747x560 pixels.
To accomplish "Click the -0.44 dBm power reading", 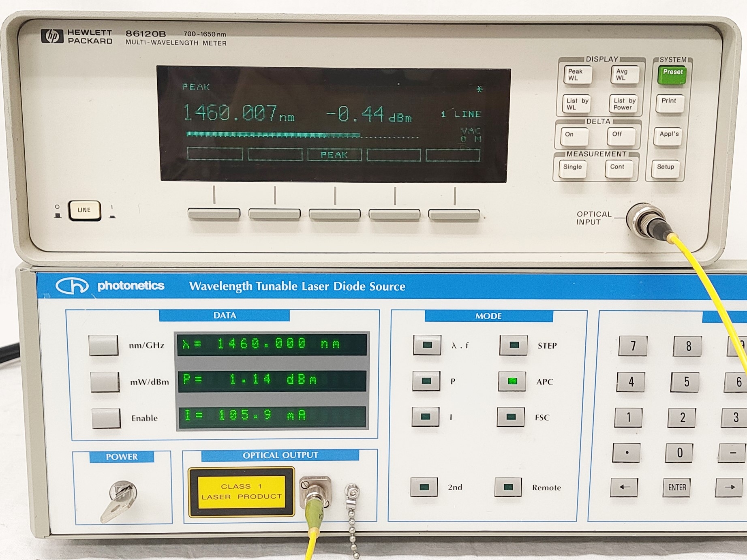I will coord(369,114).
